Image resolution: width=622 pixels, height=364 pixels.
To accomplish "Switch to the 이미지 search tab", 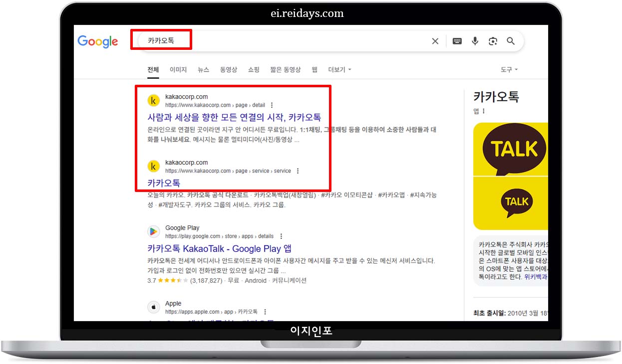I will point(178,70).
